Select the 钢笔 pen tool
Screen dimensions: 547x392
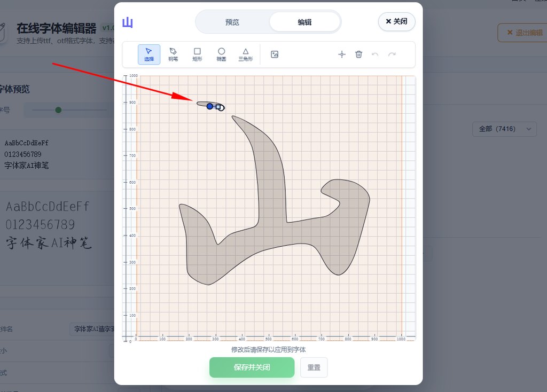[173, 54]
